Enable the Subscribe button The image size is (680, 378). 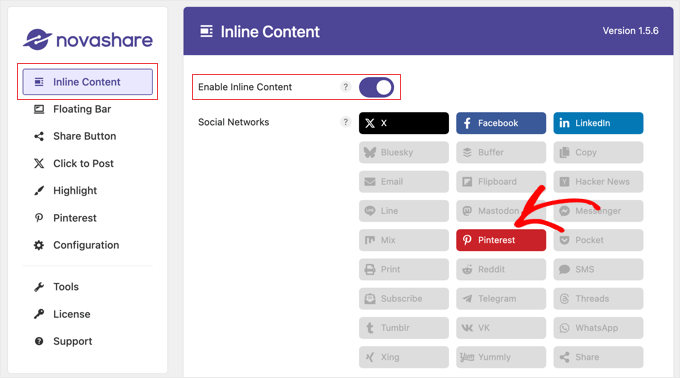404,299
